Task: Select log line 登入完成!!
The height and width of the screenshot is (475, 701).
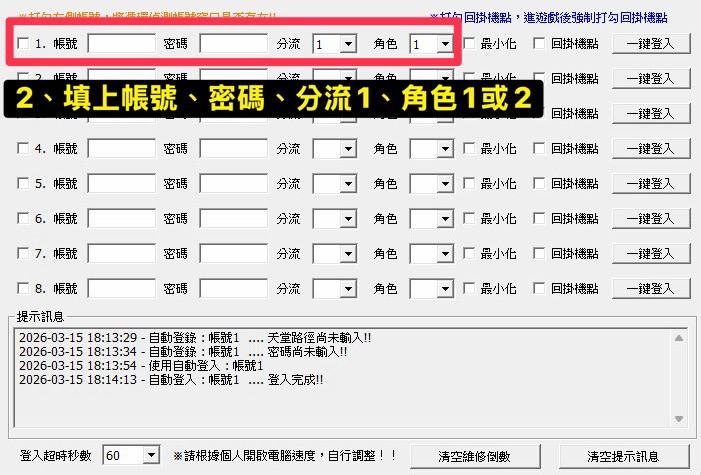Action: (171, 379)
